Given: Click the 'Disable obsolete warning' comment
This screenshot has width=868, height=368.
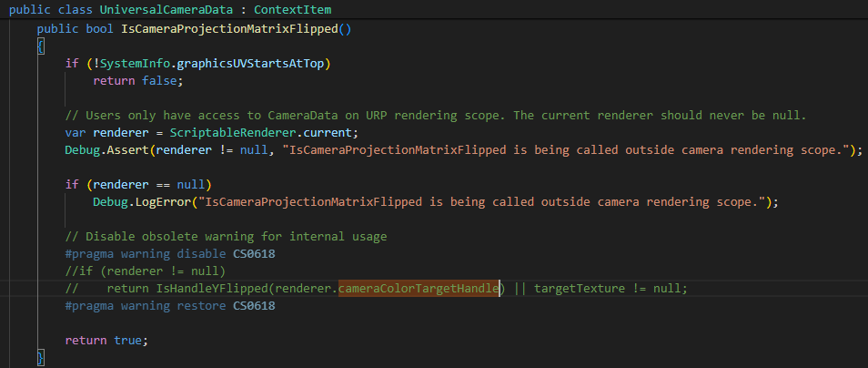Looking at the screenshot, I should 226,236.
